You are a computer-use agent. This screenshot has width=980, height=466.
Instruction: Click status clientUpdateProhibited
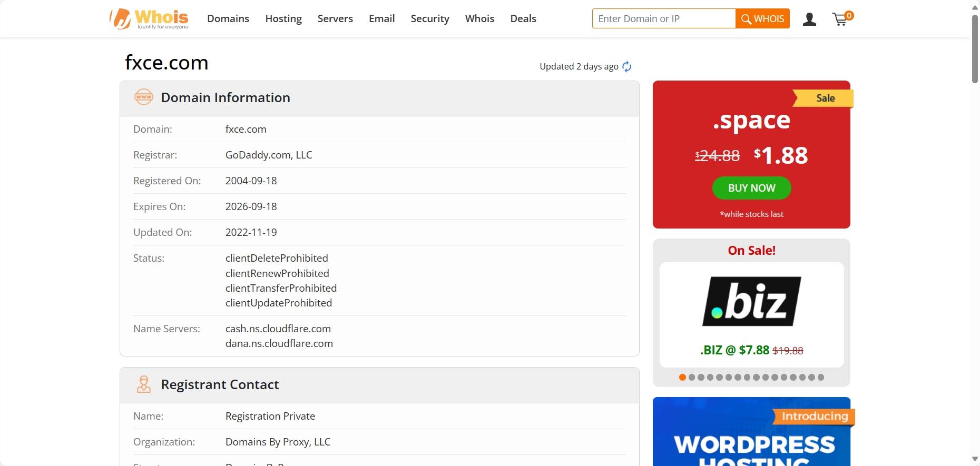point(279,303)
